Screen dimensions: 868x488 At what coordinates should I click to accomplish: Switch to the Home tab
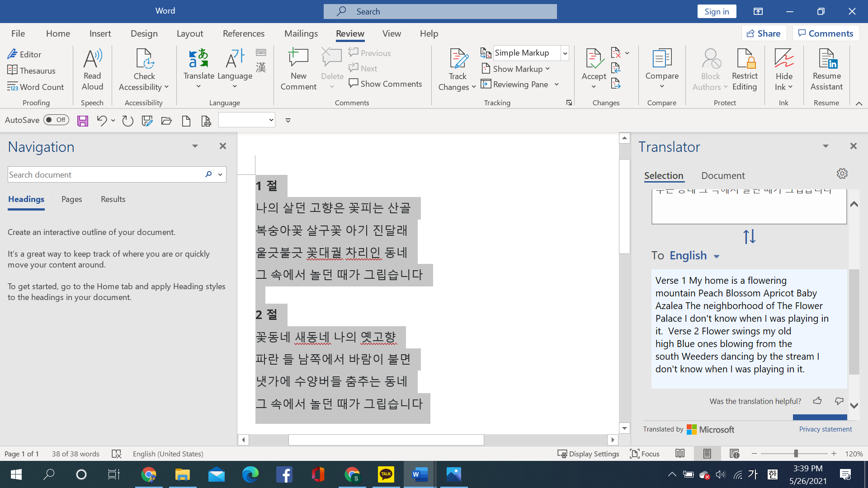[x=58, y=33]
